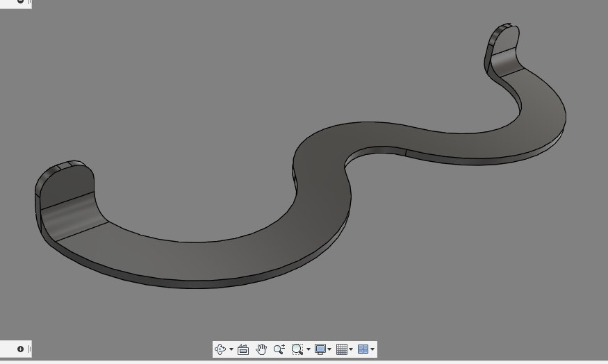Activate the Look At tool
The image size is (608, 364).
click(243, 349)
